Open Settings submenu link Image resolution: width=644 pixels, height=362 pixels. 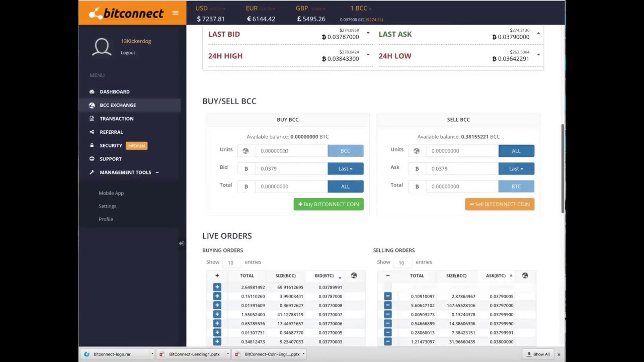pos(107,206)
